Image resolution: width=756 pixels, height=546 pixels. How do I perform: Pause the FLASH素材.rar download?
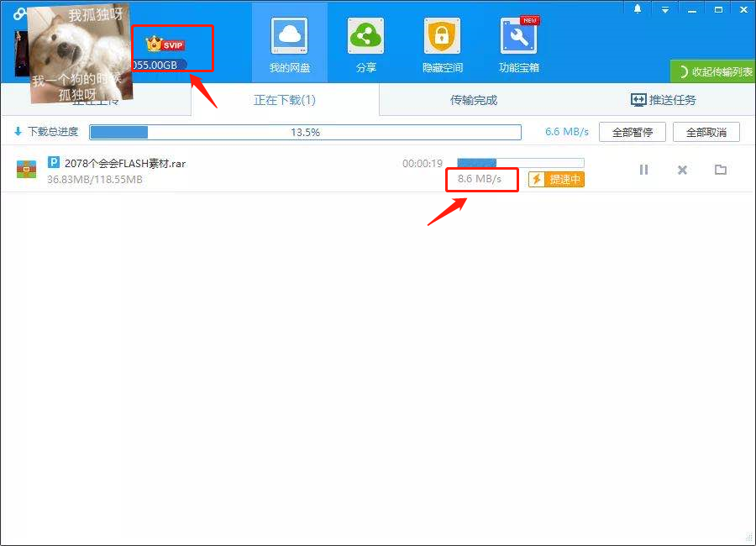tap(643, 170)
